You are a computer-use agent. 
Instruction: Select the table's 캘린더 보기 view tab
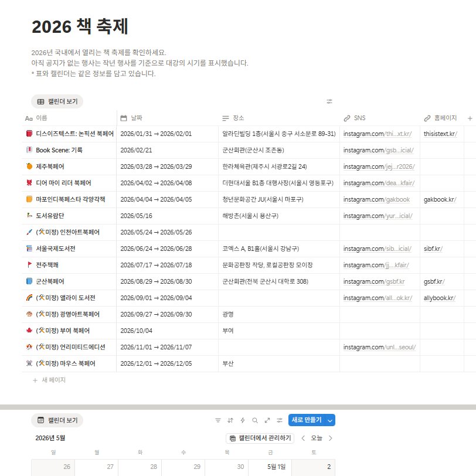tap(57, 101)
